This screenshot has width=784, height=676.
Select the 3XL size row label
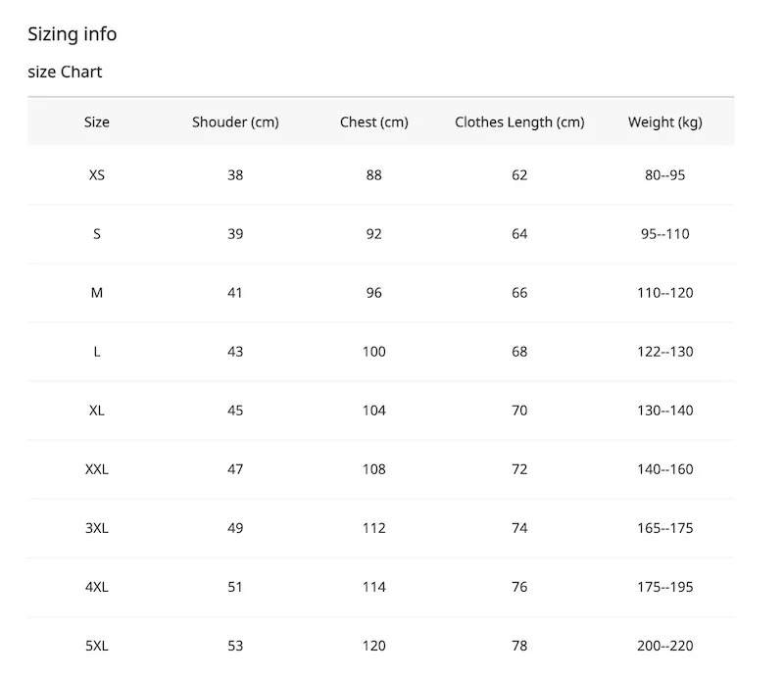pyautogui.click(x=96, y=528)
